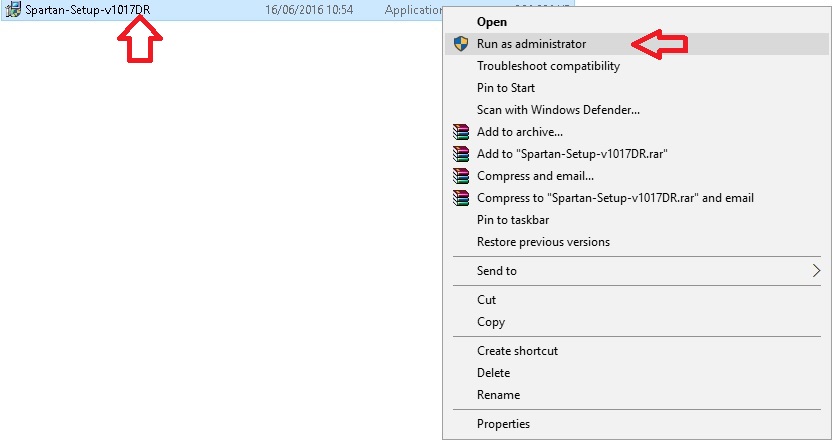This screenshot has height=441, width=840.
Task: Click the date 16/06/2016 10:54
Action: pyautogui.click(x=309, y=10)
